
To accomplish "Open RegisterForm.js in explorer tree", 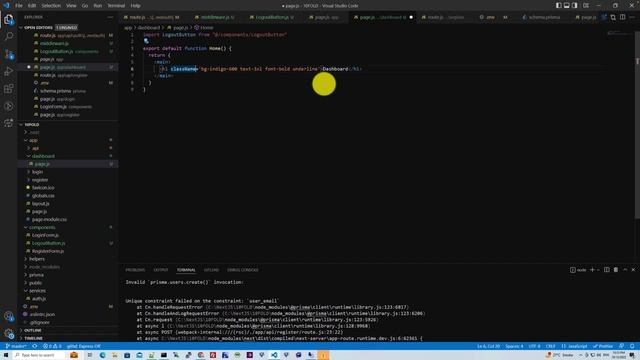I will (x=48, y=251).
